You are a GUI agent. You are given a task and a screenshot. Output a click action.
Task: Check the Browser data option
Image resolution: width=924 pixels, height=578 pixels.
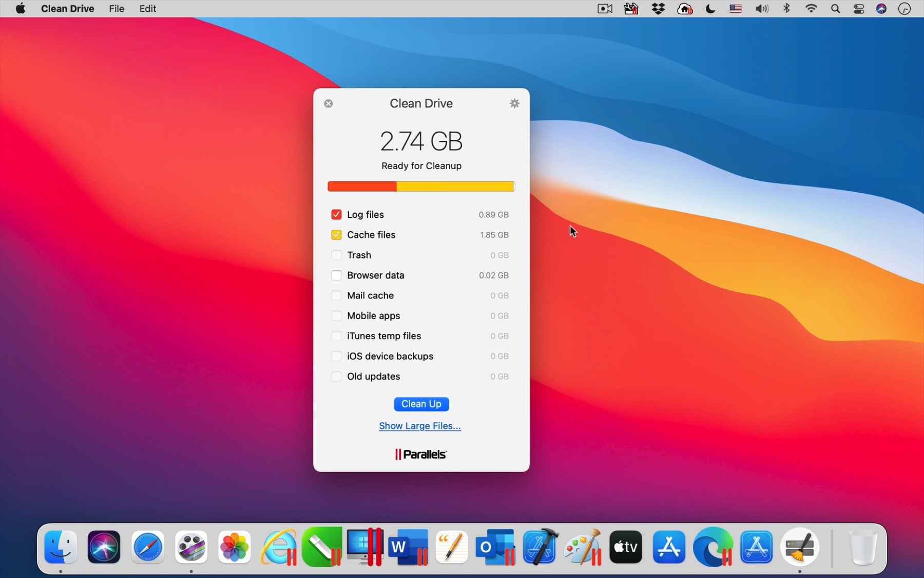point(337,275)
